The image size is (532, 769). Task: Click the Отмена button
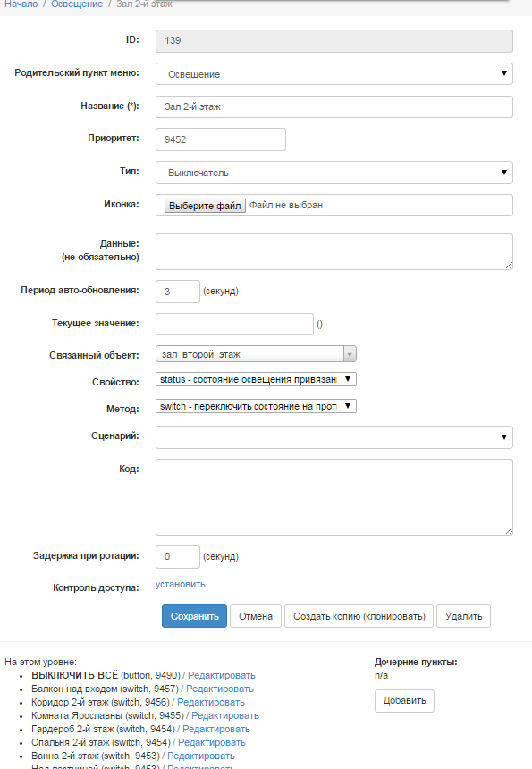(256, 616)
